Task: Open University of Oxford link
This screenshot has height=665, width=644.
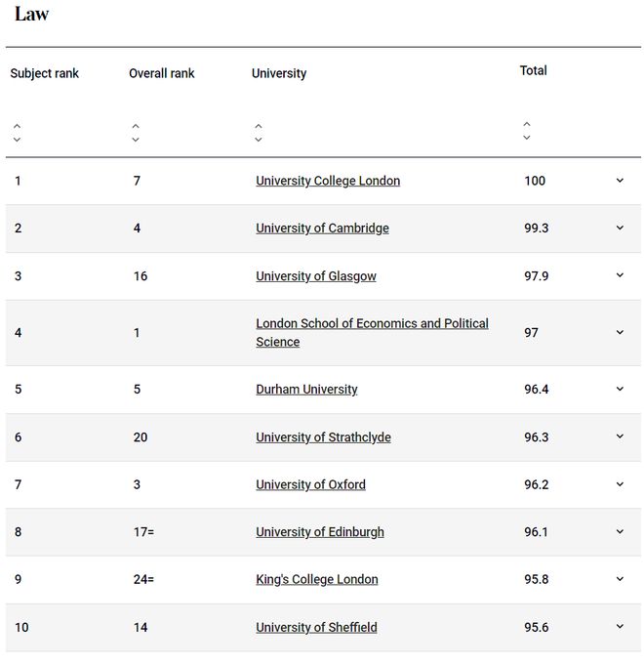Action: [x=310, y=484]
